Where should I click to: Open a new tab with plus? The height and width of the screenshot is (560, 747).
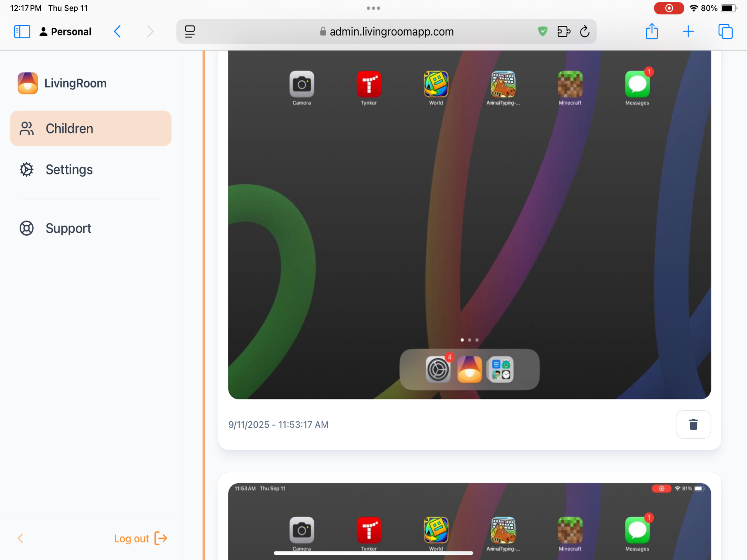(x=688, y=31)
